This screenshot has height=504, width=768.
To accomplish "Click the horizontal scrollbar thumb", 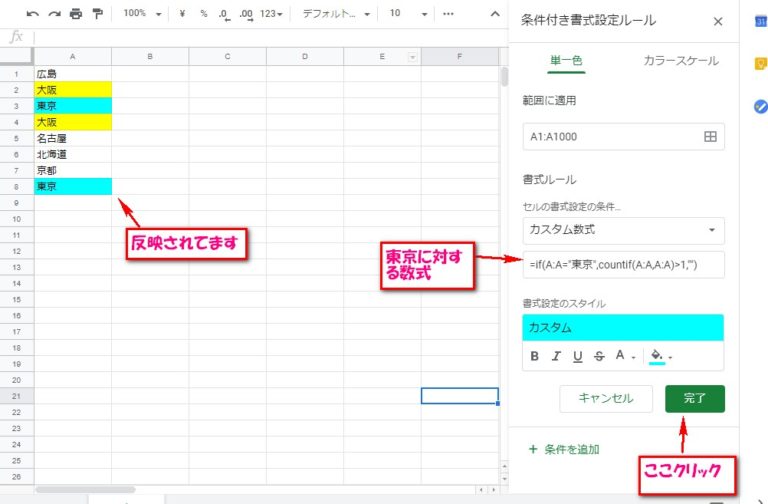I will click(85, 489).
